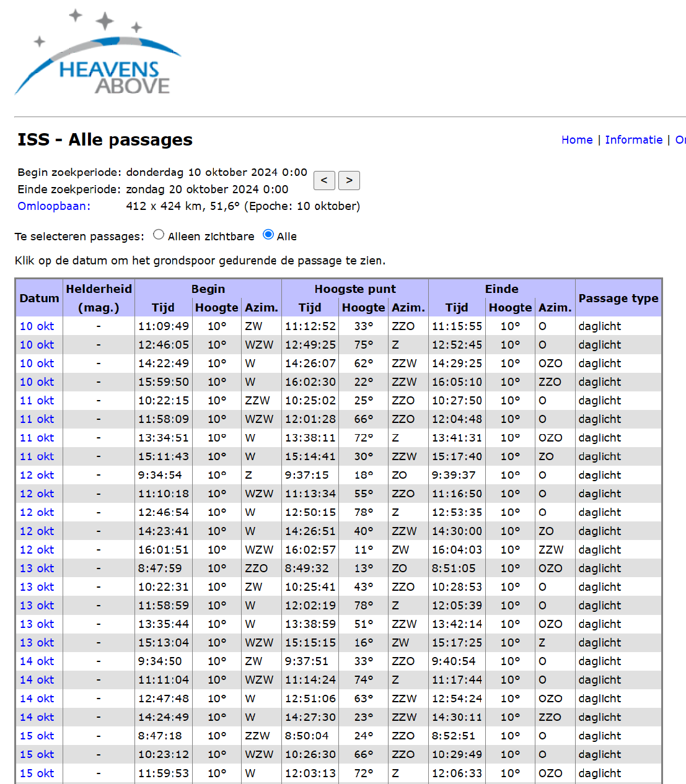Open the 15 okt pass at 8:47:18
686x784 pixels.
(37, 736)
